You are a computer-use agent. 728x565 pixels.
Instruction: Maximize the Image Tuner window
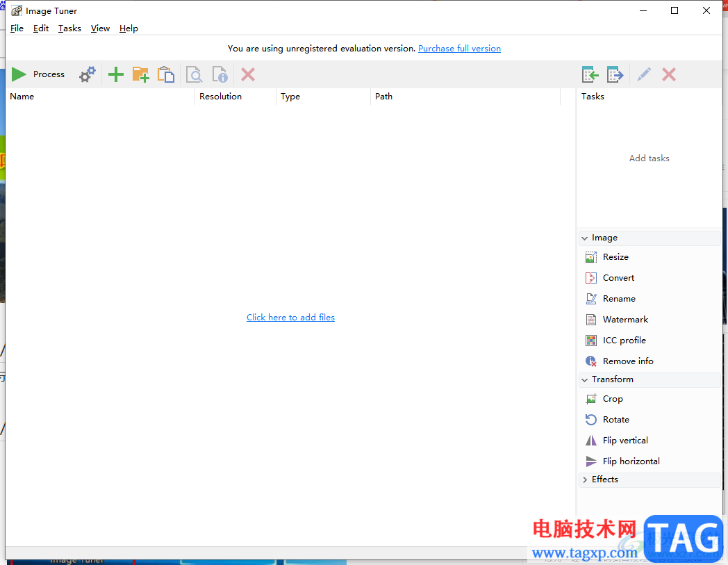(x=675, y=10)
